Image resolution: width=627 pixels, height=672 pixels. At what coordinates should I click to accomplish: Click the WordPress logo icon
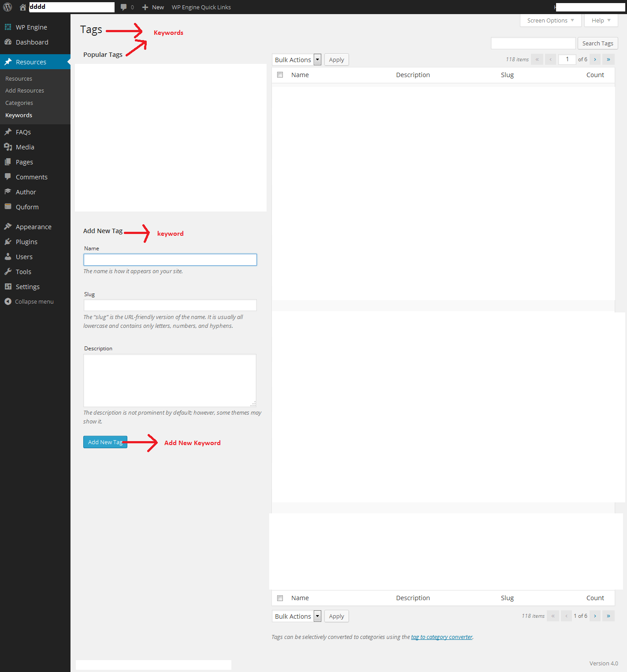click(7, 7)
